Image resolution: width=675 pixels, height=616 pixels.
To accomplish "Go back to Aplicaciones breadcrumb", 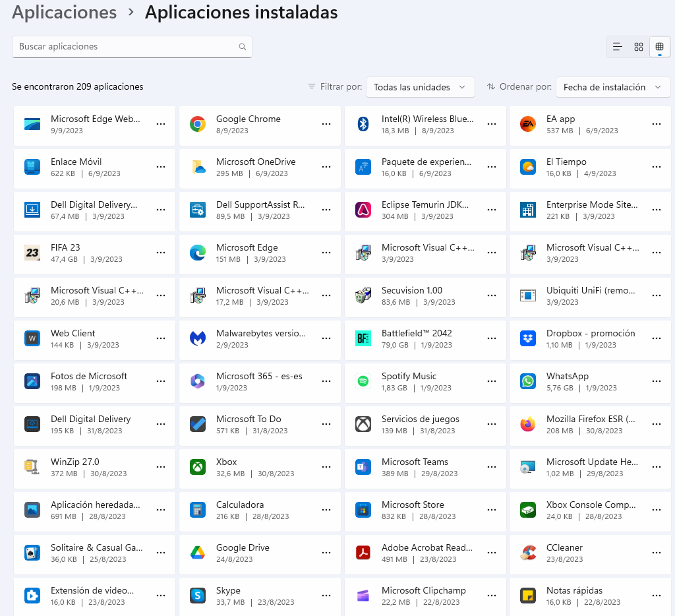I will pos(64,13).
